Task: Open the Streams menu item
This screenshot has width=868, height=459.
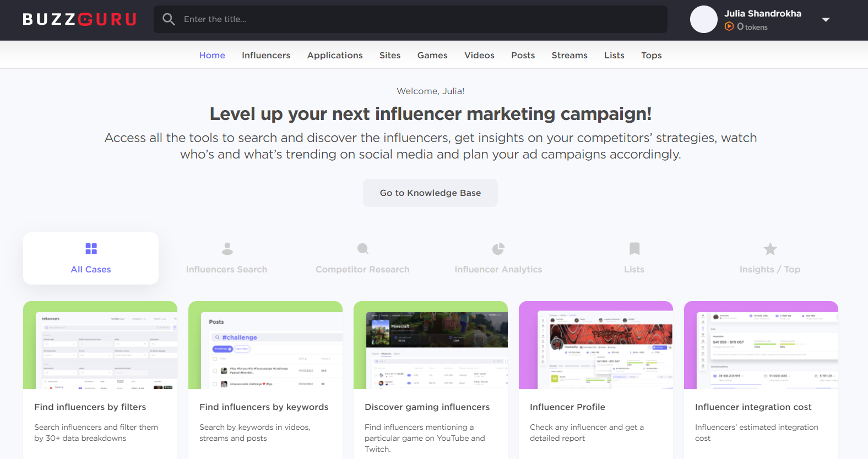Action: [x=569, y=55]
